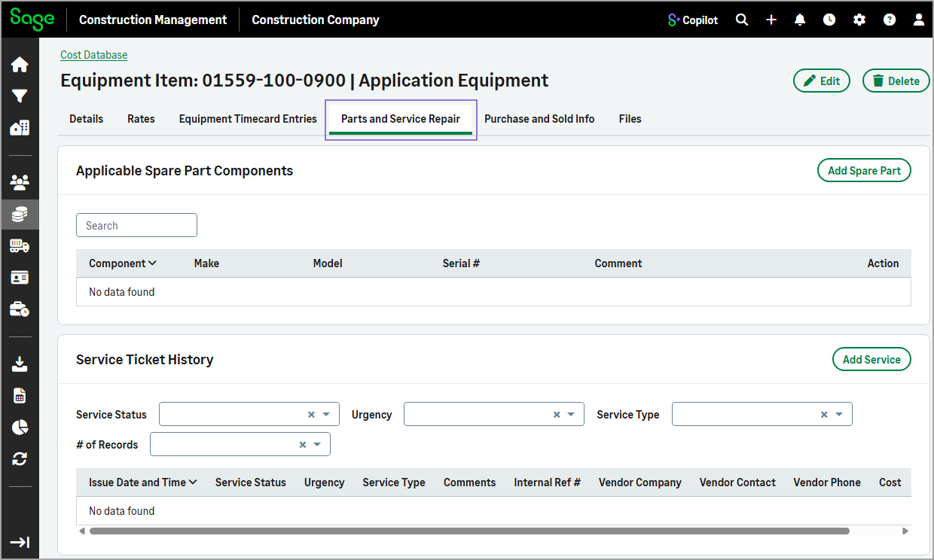Open the building icon in the sidebar

pos(20,128)
